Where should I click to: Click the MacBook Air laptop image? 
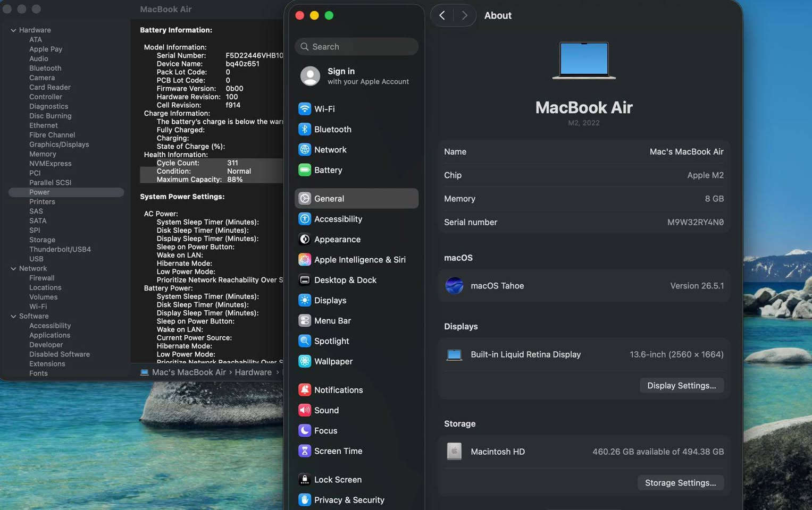click(584, 61)
